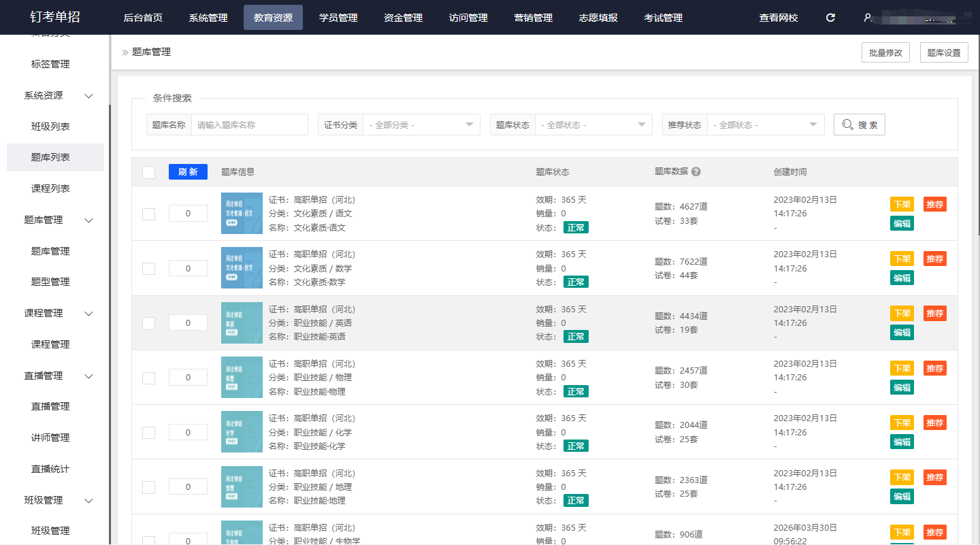Toggle the select-all checkbox in table header

(x=148, y=172)
